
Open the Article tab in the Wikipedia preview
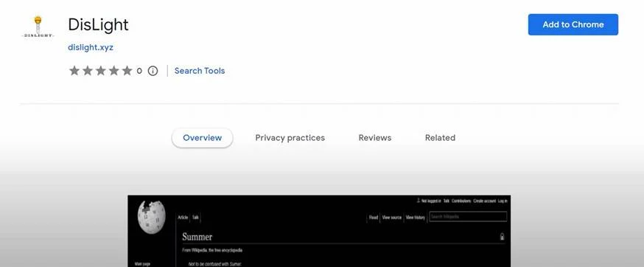click(x=183, y=218)
